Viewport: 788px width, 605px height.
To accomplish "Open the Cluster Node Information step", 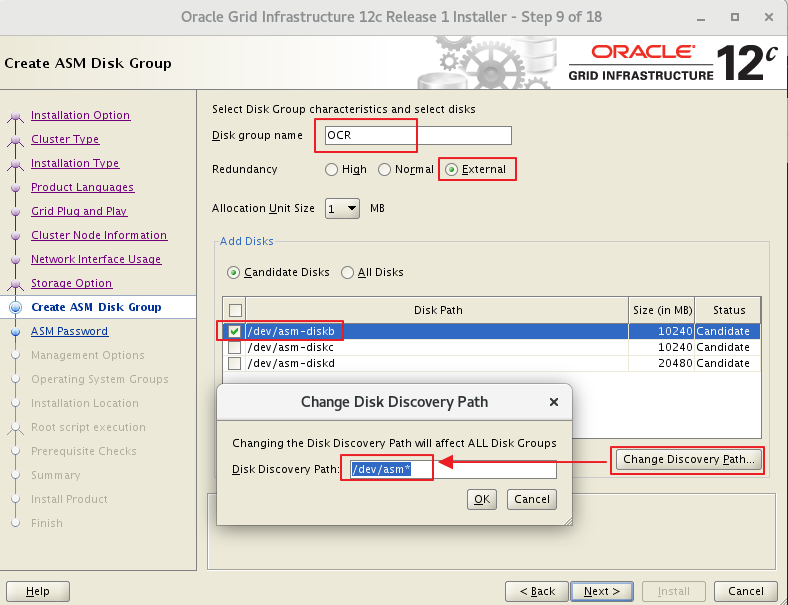I will [x=98, y=235].
